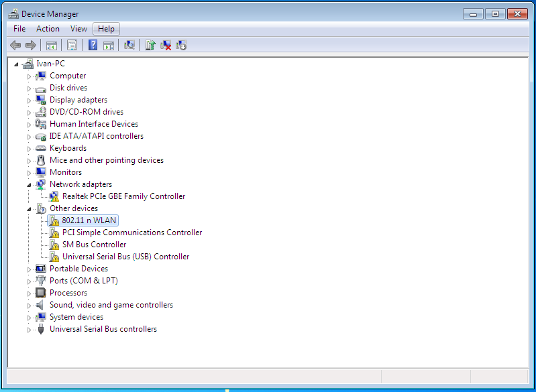Viewport: 536px width, 392px height.
Task: Select PCI Simple Communications Controller entry
Action: click(132, 233)
